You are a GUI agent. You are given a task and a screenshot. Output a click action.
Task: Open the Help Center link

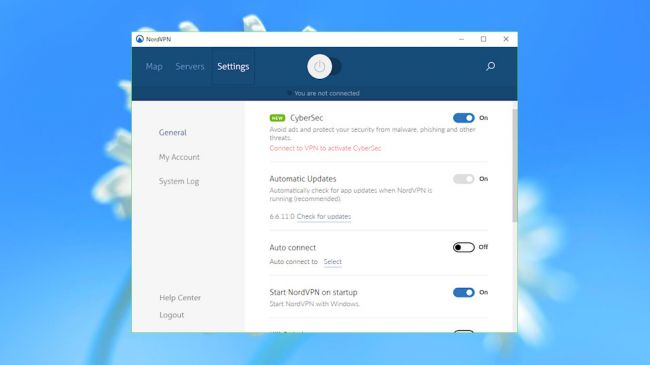pos(180,298)
